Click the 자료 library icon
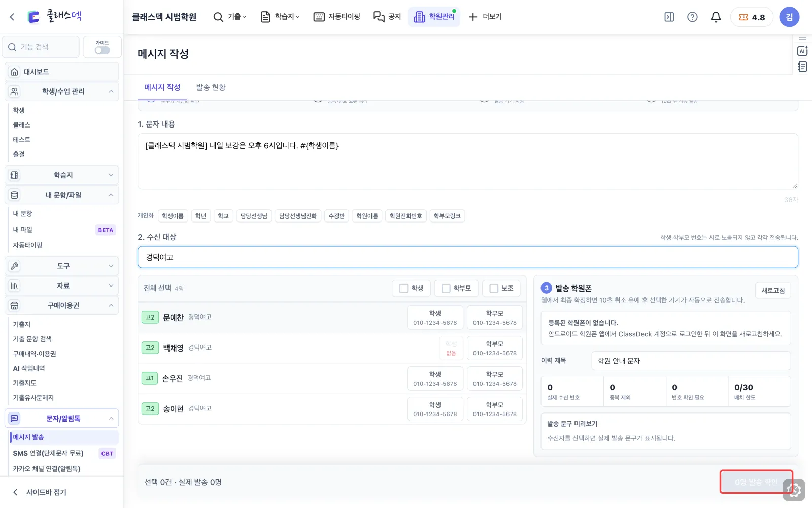This screenshot has width=812, height=508. point(14,285)
